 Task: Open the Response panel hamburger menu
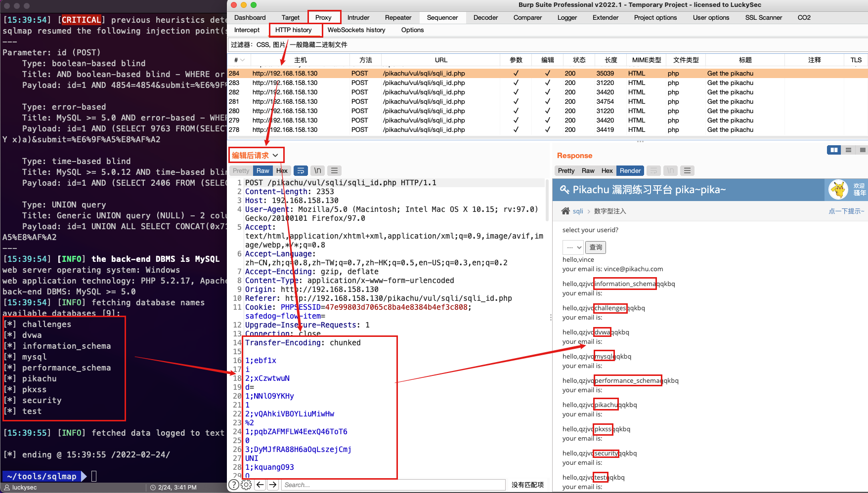coord(687,170)
